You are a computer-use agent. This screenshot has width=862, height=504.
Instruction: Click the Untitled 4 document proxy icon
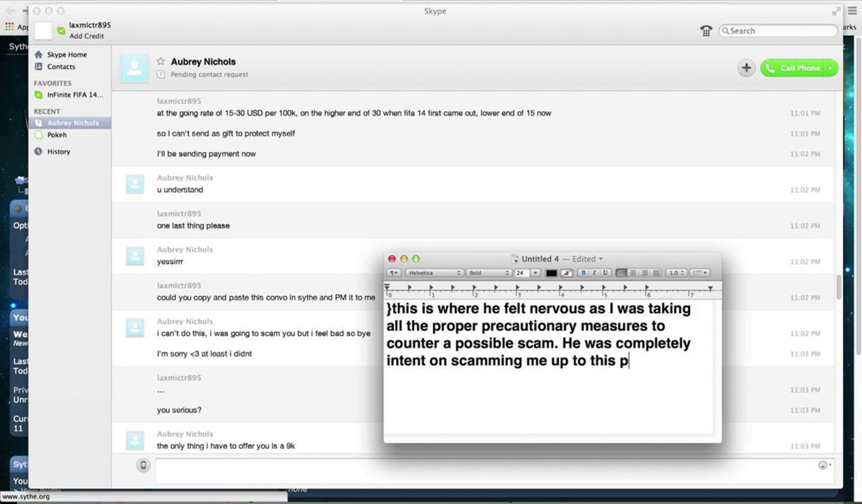click(515, 259)
